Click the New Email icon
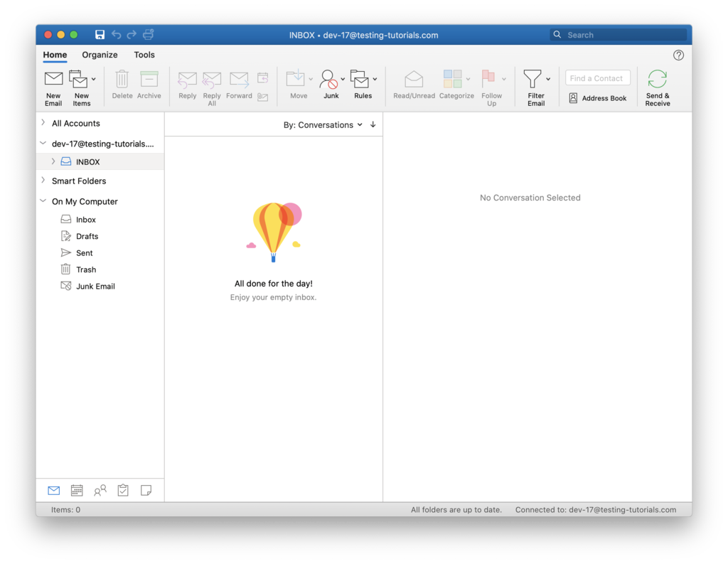The width and height of the screenshot is (728, 564). tap(53, 80)
